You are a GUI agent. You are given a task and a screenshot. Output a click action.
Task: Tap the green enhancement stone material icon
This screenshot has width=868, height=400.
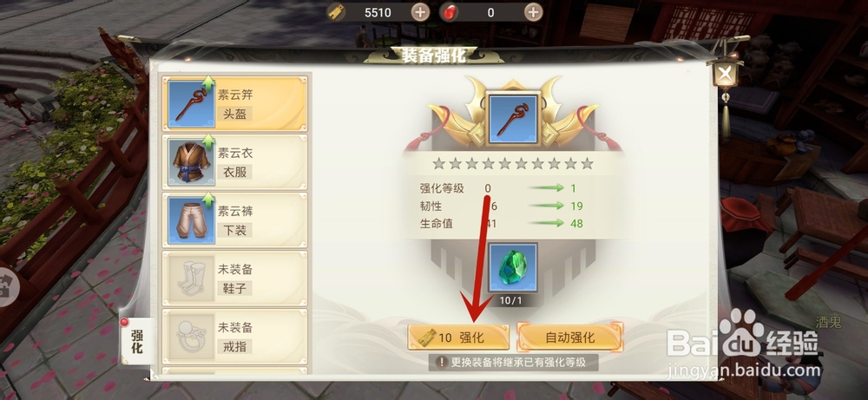click(x=513, y=268)
